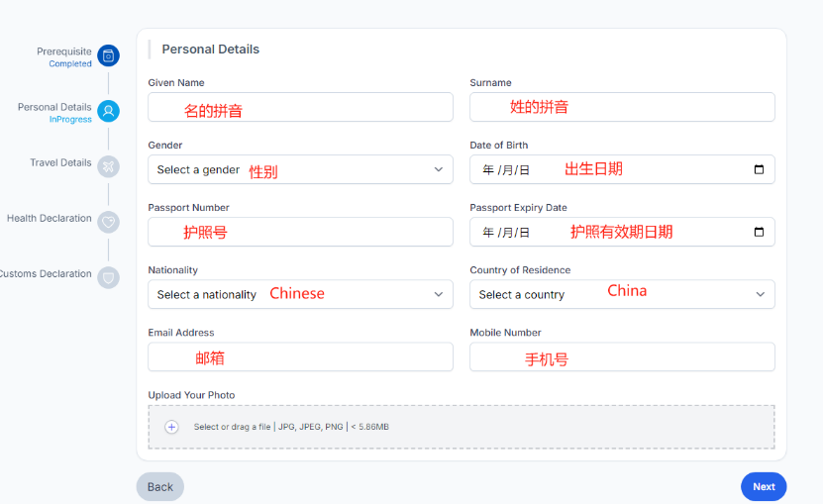
Task: Open Date of Birth calendar picker icon
Action: [x=759, y=169]
